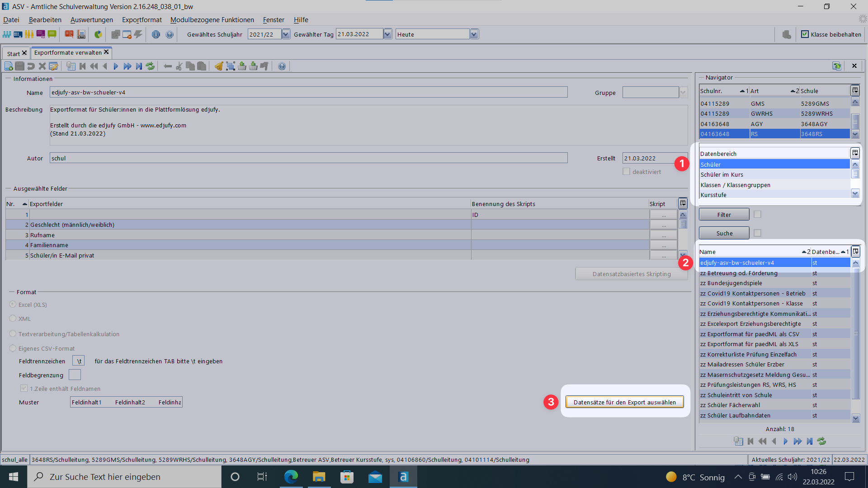868x488 pixels.
Task: Open the blue info icon in toolbar
Action: click(156, 34)
